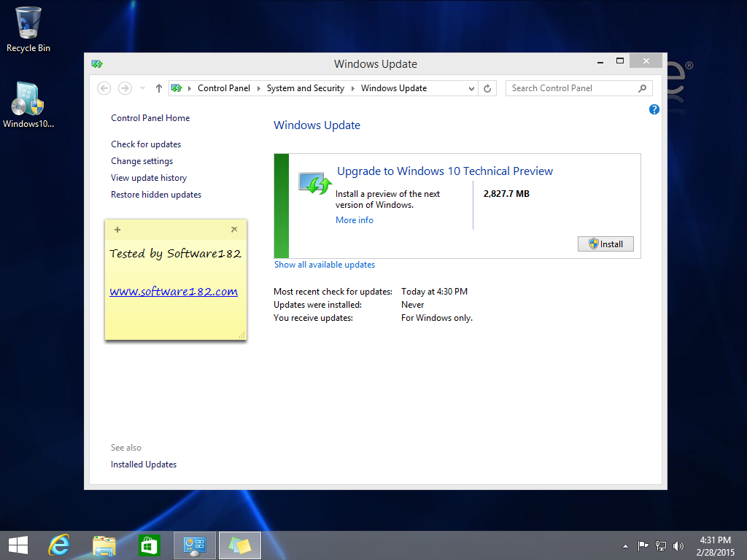Open recent locations dropdown arrow
The height and width of the screenshot is (560, 747).
pos(142,88)
